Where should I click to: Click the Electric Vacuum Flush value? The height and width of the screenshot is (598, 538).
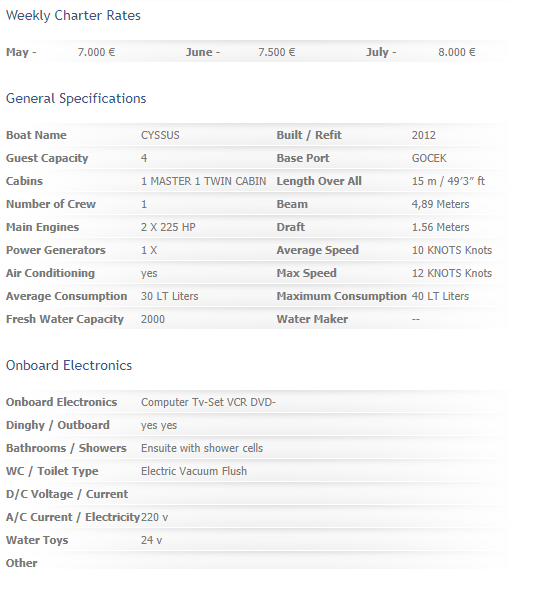click(194, 471)
